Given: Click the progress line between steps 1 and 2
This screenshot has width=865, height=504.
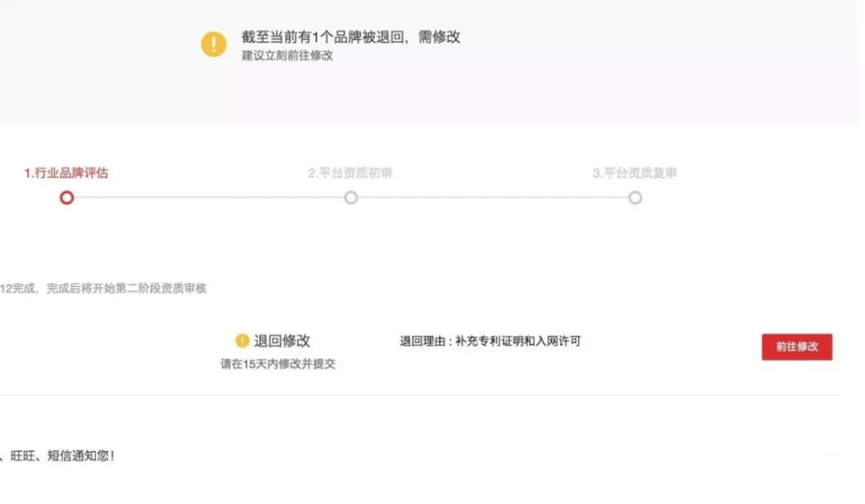Looking at the screenshot, I should 209,198.
